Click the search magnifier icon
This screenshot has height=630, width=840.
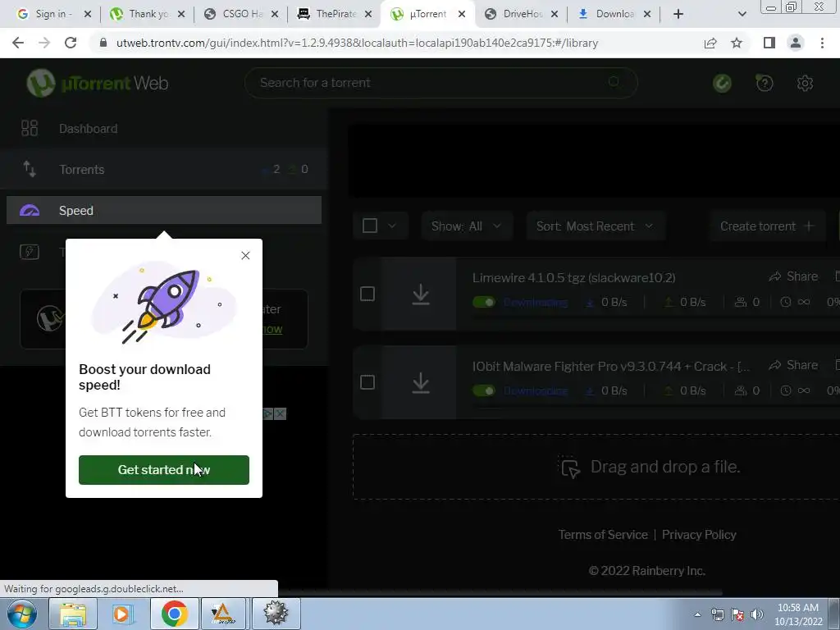pyautogui.click(x=614, y=82)
